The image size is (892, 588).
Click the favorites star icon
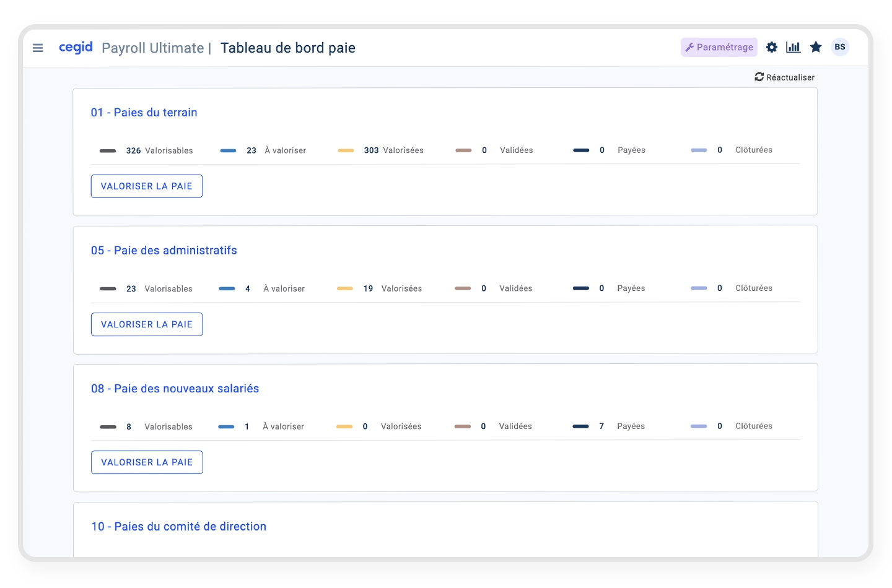coord(816,47)
